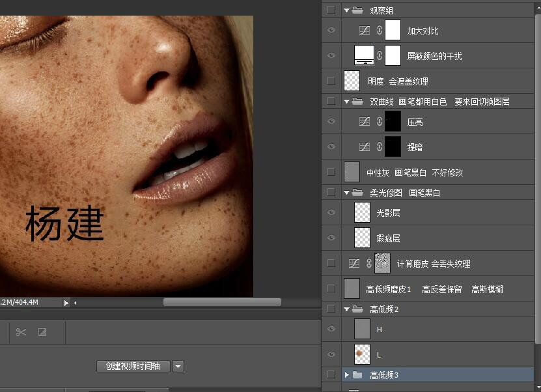This screenshot has width=541, height=392.
Task: Click the link icon on 计算磨皮 layer
Action: (x=369, y=263)
